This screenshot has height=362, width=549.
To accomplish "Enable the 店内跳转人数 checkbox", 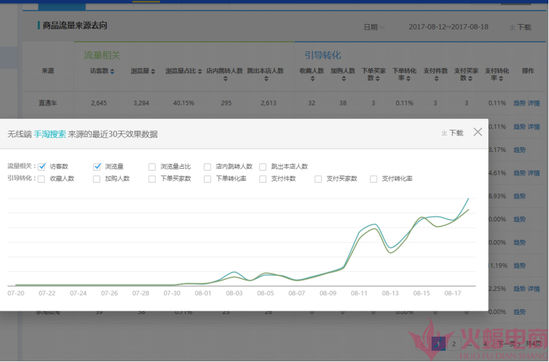I will coord(207,167).
